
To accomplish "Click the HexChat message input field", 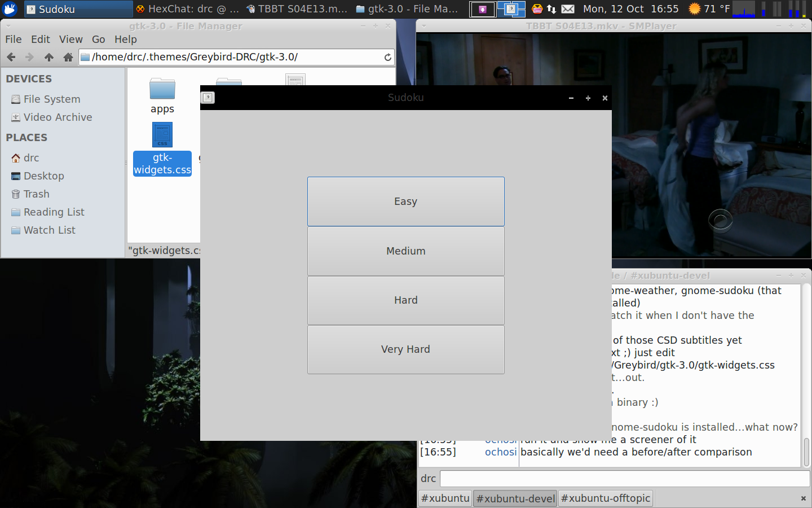I will 625,479.
